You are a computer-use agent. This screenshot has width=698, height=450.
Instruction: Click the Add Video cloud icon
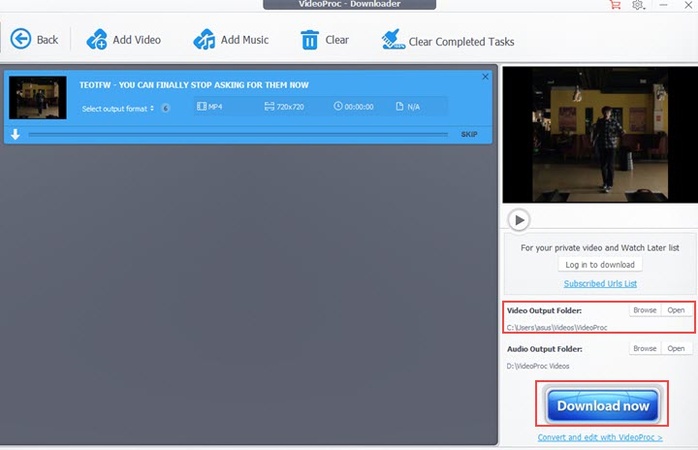[x=97, y=39]
